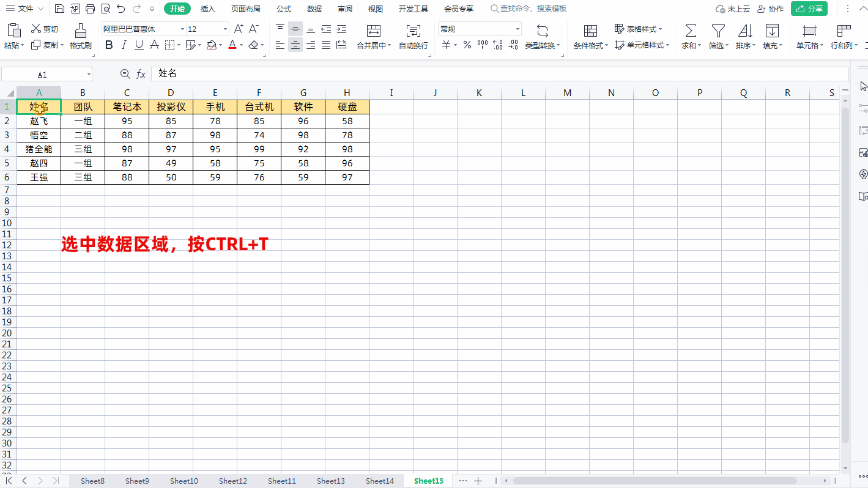Viewport: 868px width, 488px height.
Task: Toggle Wrap Text (自动换行)
Action: (414, 37)
